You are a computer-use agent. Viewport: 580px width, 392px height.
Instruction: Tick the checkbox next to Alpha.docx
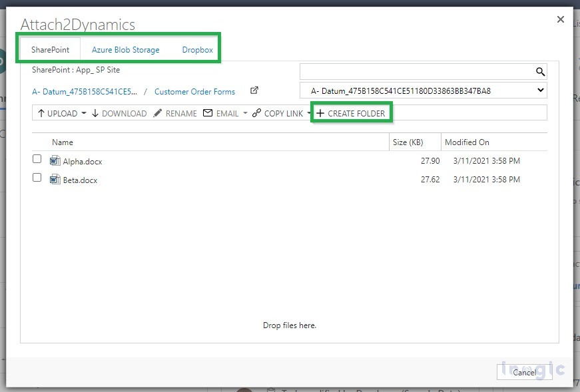pyautogui.click(x=37, y=158)
